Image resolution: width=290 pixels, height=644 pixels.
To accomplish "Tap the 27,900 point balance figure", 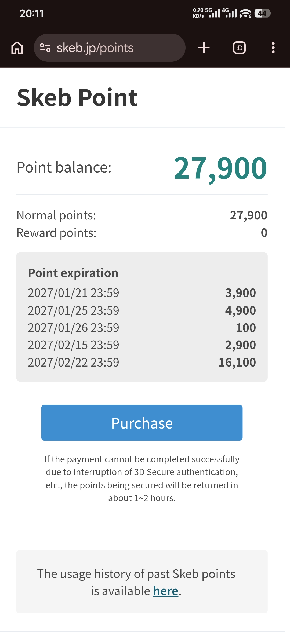I will pos(220,168).
